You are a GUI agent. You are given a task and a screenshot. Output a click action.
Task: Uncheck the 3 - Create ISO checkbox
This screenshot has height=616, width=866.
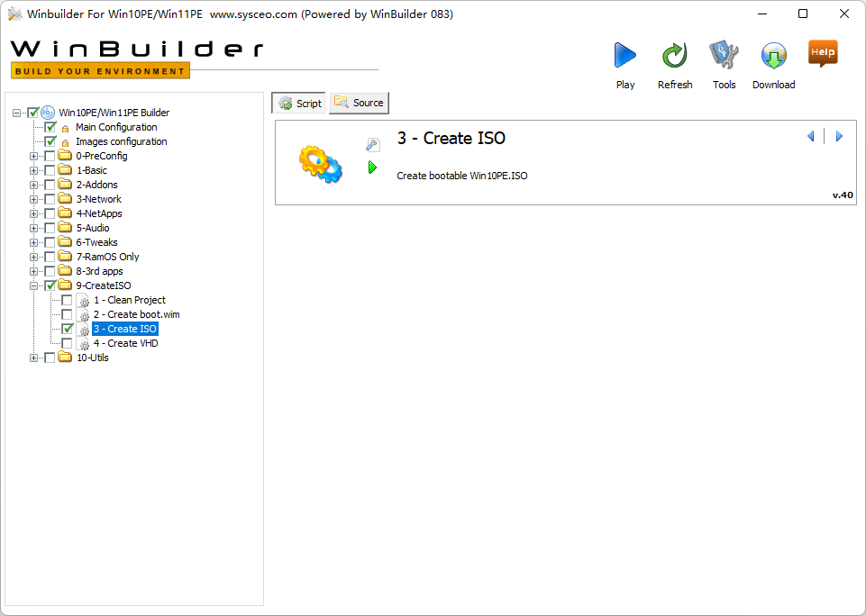tap(68, 329)
